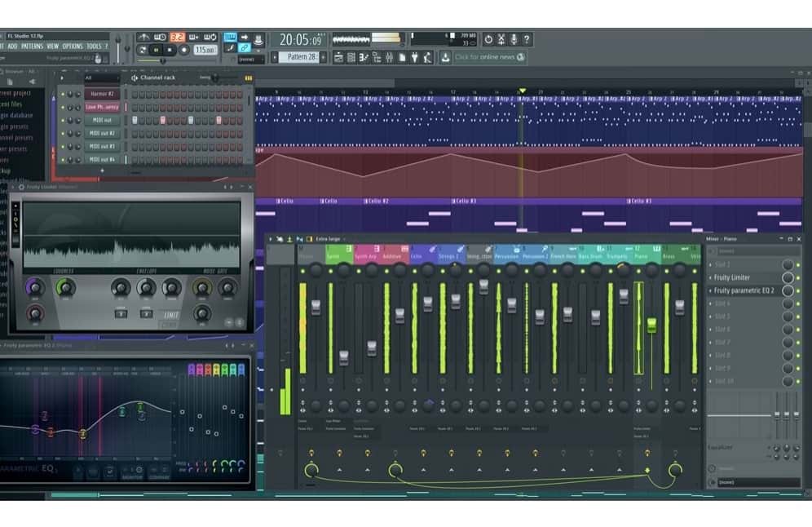This screenshot has height=527, width=812.
Task: Click the microphone icon in the top toolbar
Action: pos(514,39)
